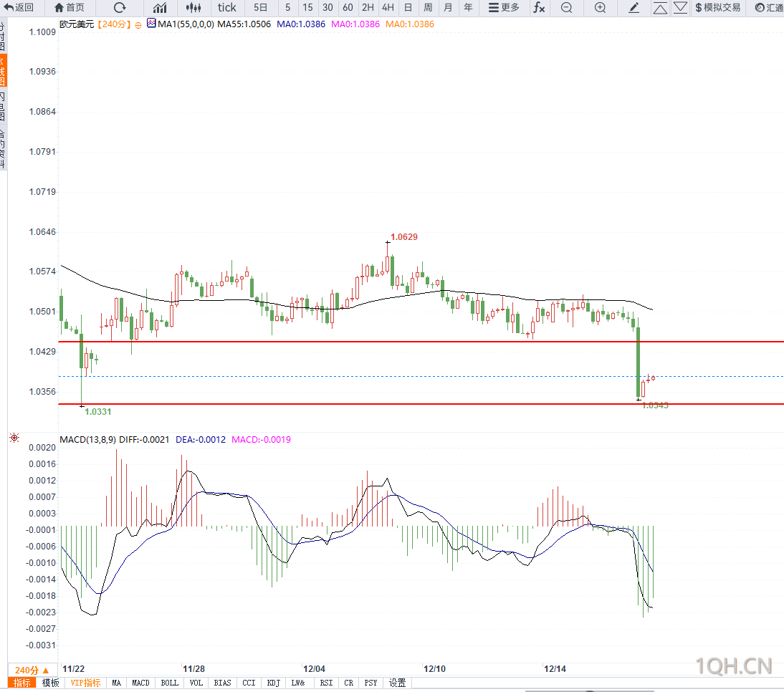Select the candlestick chart icon
Screen dimensions: 784x692
point(193,7)
